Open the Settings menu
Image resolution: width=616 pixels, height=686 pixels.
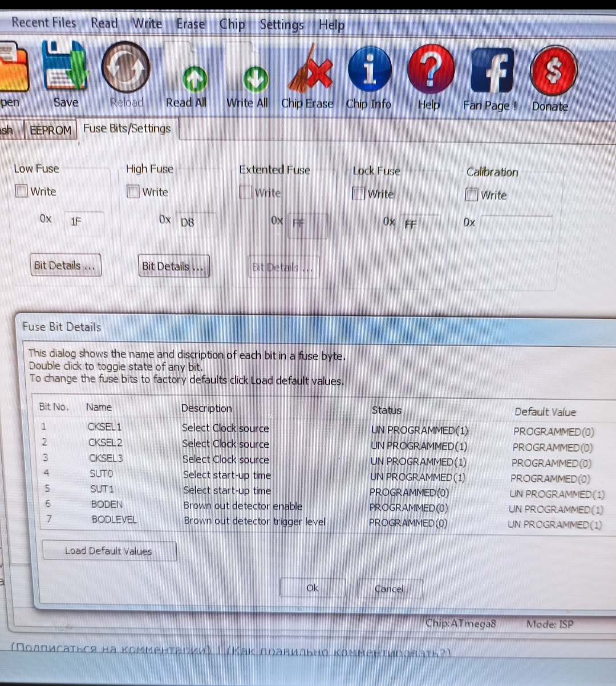point(282,25)
